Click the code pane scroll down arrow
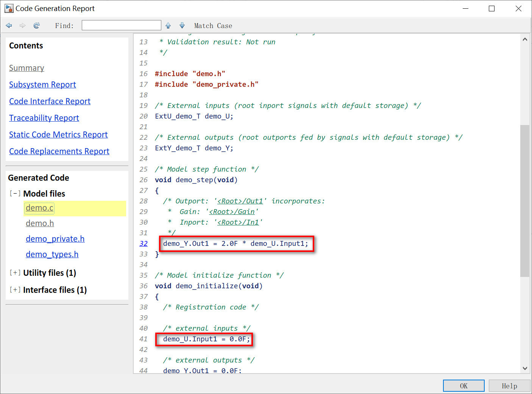This screenshot has height=394, width=532. coord(525,368)
